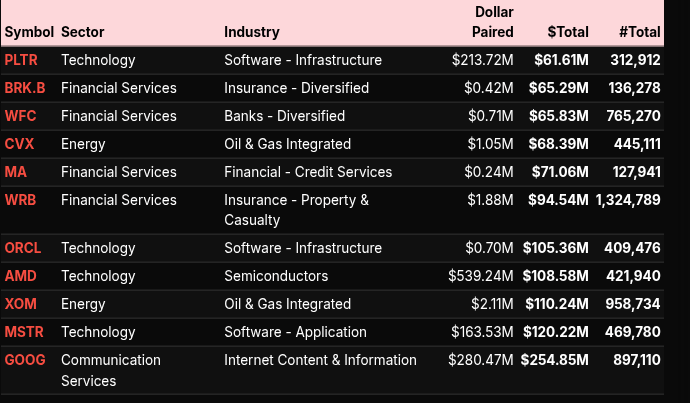Sort by Dollar Paired column header
The height and width of the screenshot is (403, 690).
pyautogui.click(x=493, y=22)
